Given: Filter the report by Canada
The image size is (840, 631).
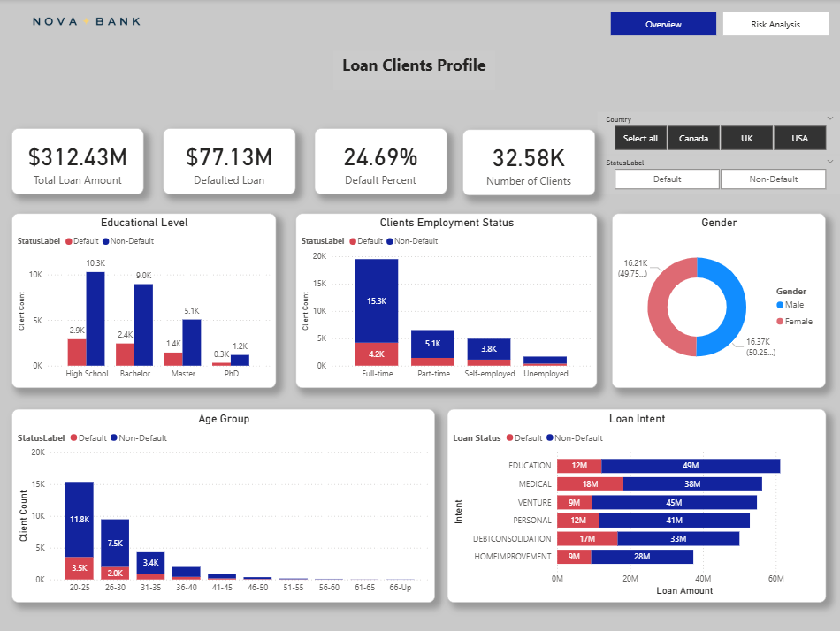Looking at the screenshot, I should 693,138.
